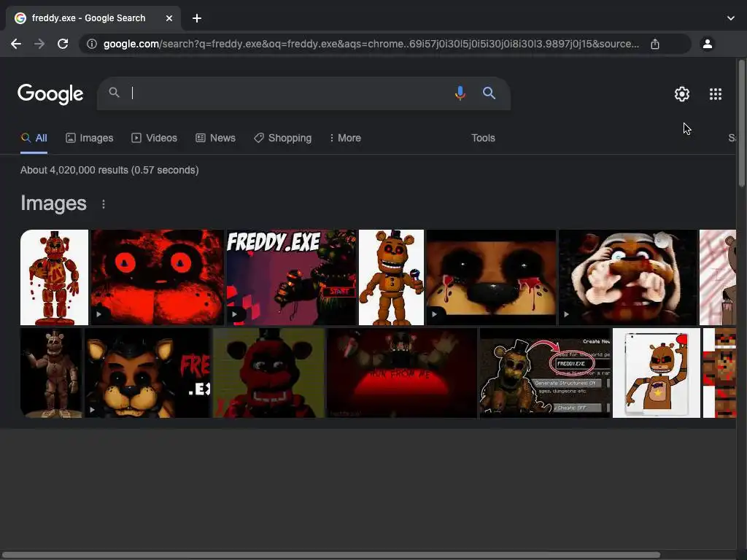Close the freddy.exe Google Search tab
Viewport: 747px width, 560px height.
click(x=169, y=18)
